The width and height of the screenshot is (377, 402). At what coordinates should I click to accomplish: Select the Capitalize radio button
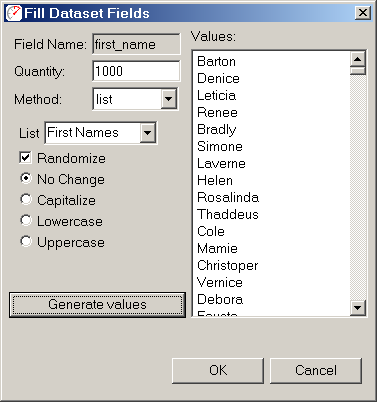(x=26, y=200)
